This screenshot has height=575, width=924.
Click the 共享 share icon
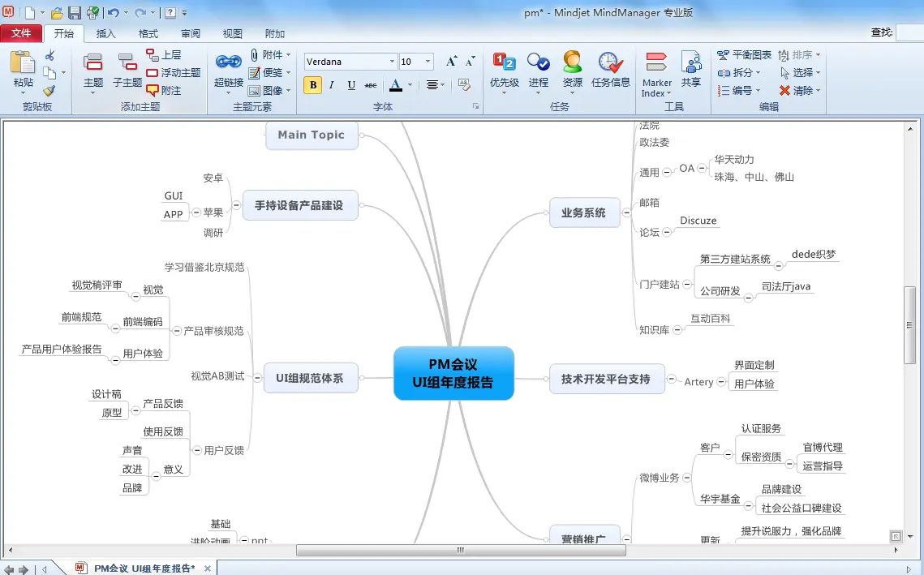click(x=691, y=63)
